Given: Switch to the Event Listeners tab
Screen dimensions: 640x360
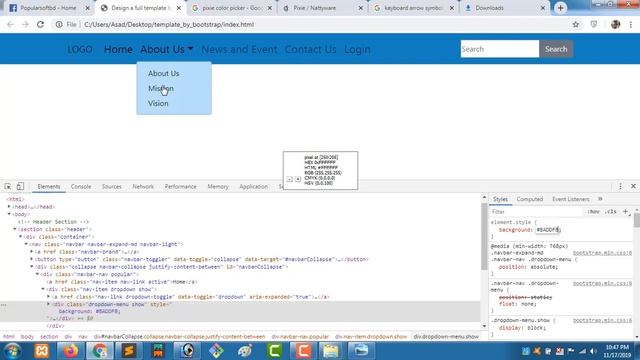Looking at the screenshot, I should [571, 199].
